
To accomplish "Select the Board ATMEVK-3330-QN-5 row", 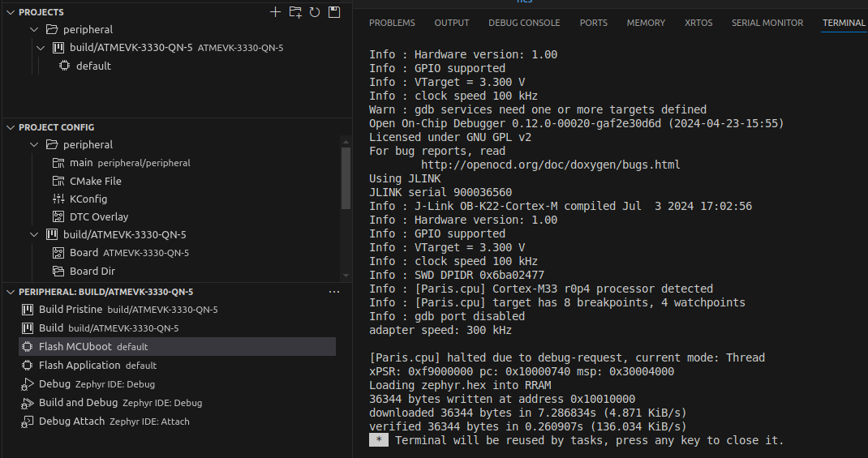I will click(172, 253).
